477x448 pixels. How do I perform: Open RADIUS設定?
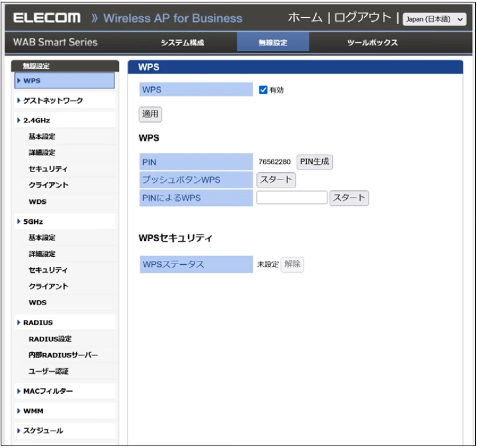coord(50,339)
